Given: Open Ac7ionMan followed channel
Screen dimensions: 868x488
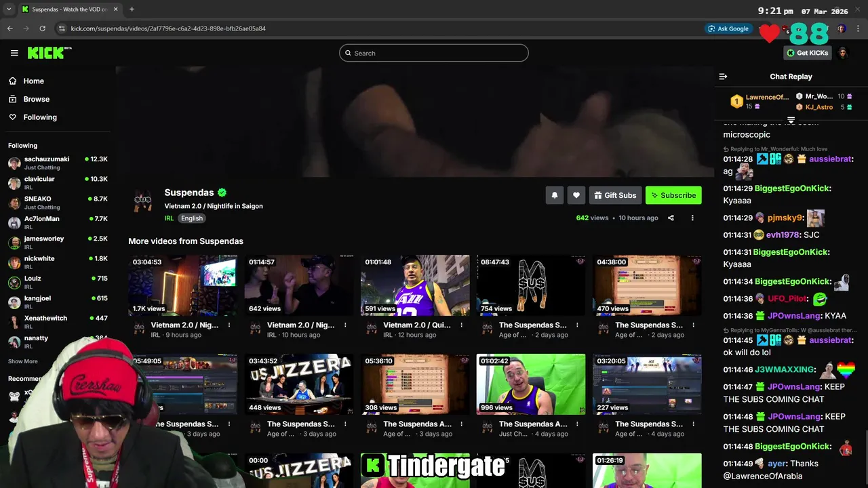Looking at the screenshot, I should [x=58, y=222].
